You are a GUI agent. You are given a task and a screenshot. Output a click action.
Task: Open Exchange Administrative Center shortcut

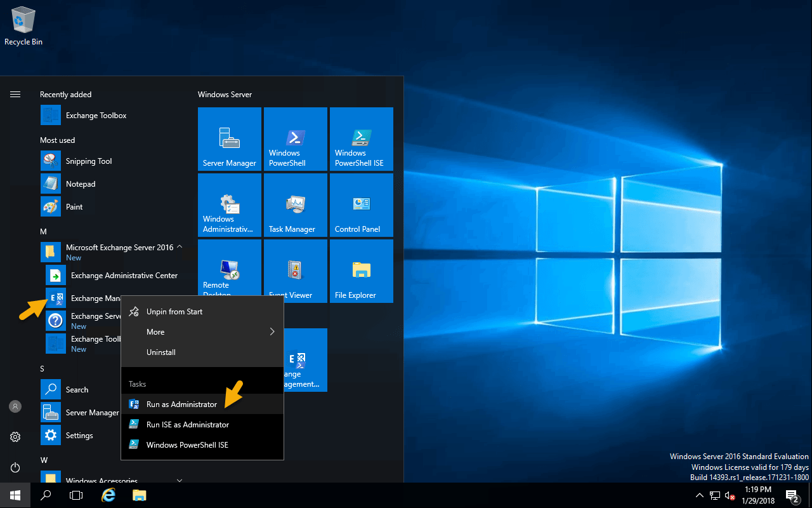click(x=115, y=276)
